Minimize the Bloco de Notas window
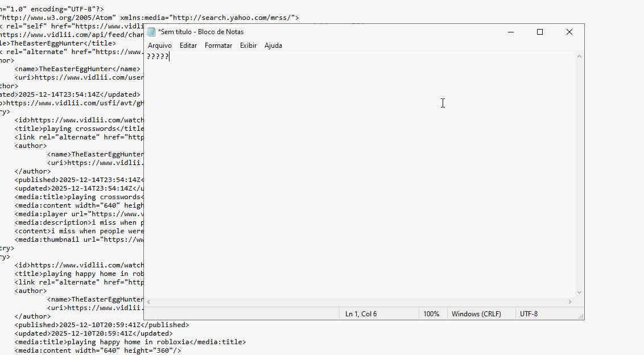This screenshot has height=355, width=644. coord(511,32)
